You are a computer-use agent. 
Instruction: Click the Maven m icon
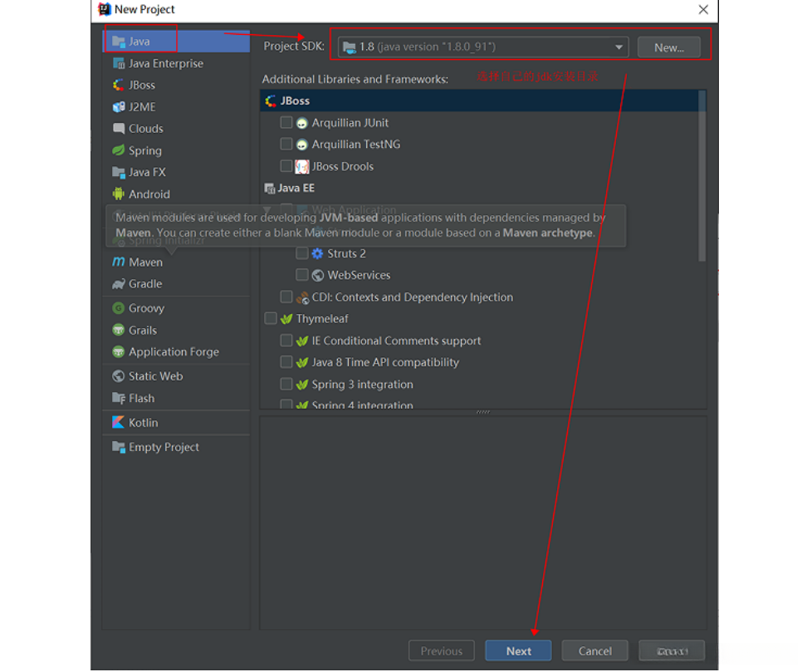point(119,262)
